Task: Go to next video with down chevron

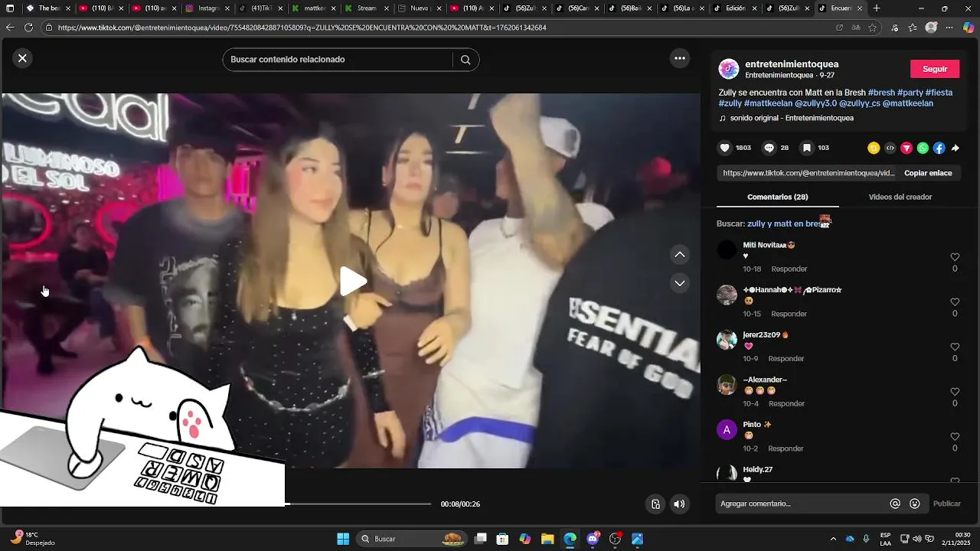Action: pos(679,283)
